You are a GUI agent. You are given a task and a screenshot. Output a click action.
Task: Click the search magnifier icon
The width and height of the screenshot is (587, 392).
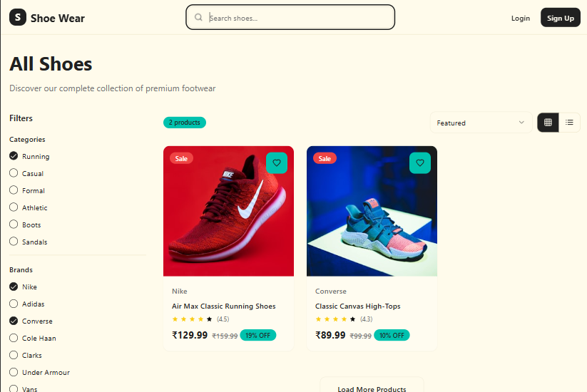tap(198, 18)
